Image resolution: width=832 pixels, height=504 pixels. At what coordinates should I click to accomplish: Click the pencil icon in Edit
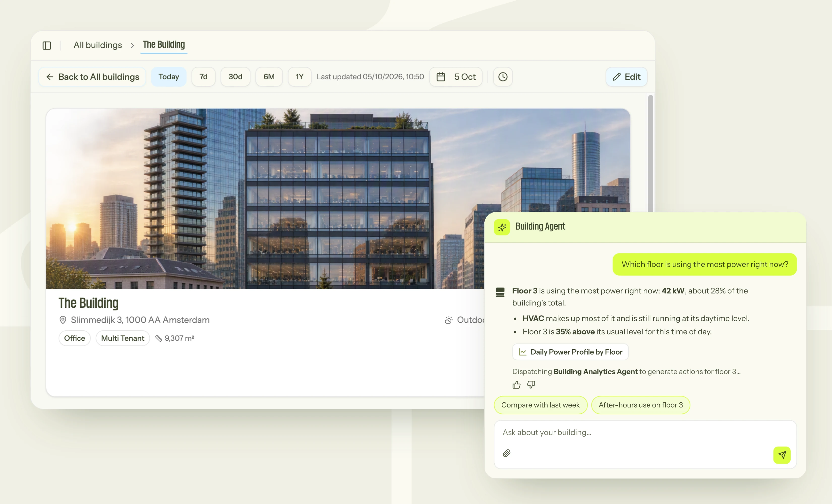pyautogui.click(x=617, y=77)
